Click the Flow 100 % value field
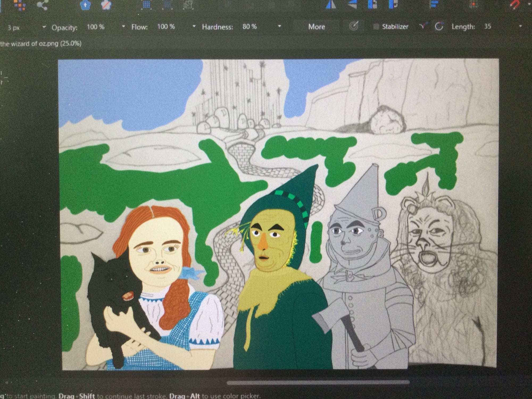532x399 pixels. [x=166, y=27]
